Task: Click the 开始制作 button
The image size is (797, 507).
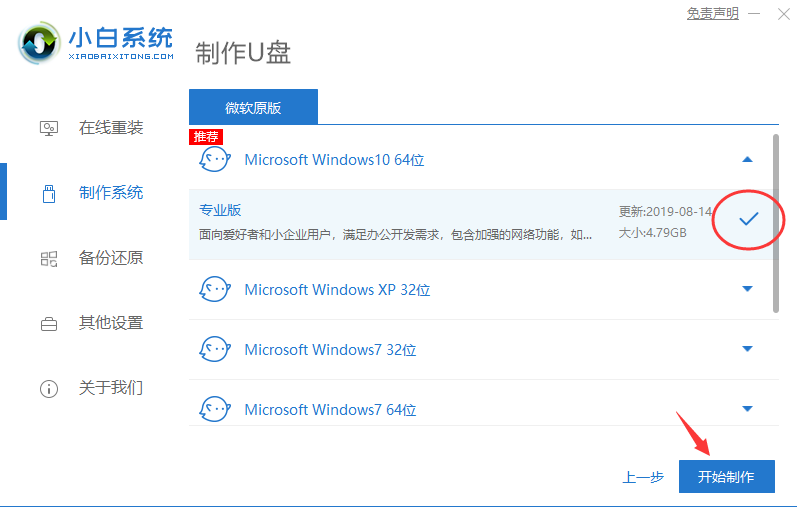Action: (x=726, y=476)
